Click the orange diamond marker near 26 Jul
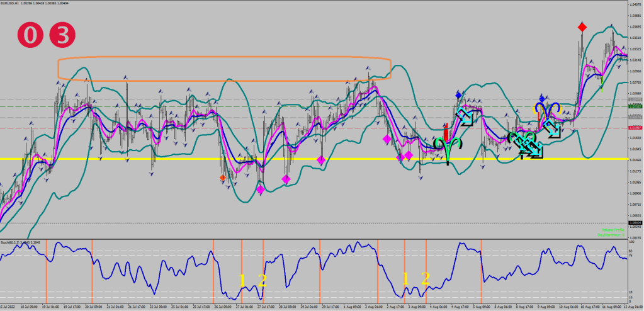644x311 pixels. (x=223, y=178)
